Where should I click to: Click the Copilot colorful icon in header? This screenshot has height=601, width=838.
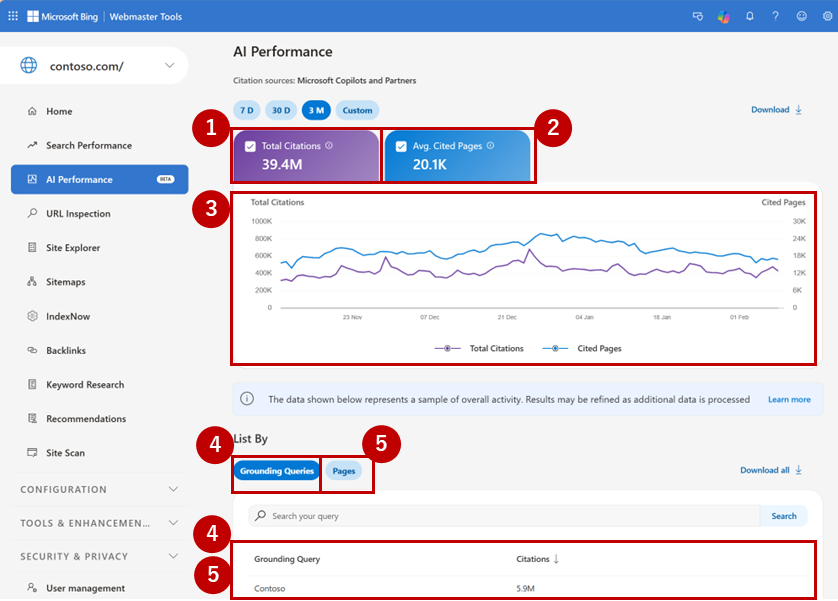point(723,16)
